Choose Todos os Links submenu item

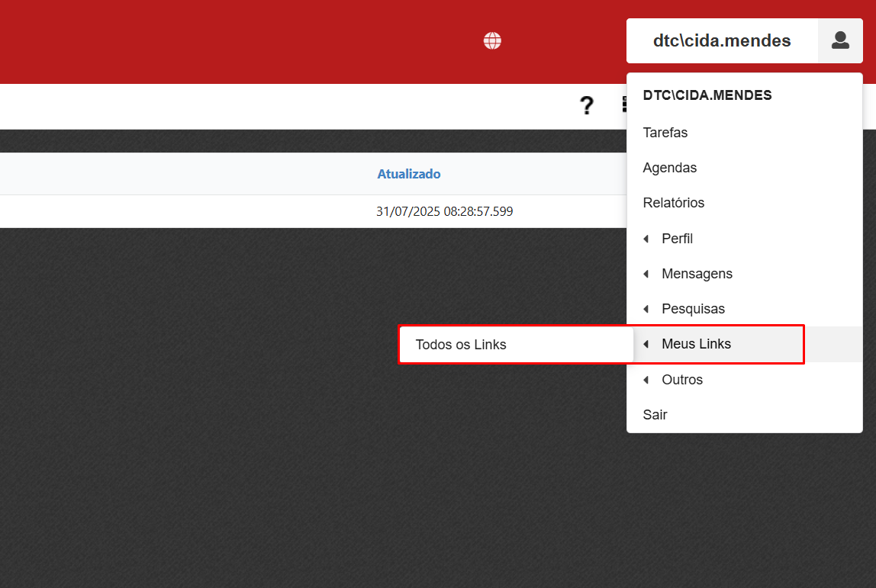click(461, 345)
